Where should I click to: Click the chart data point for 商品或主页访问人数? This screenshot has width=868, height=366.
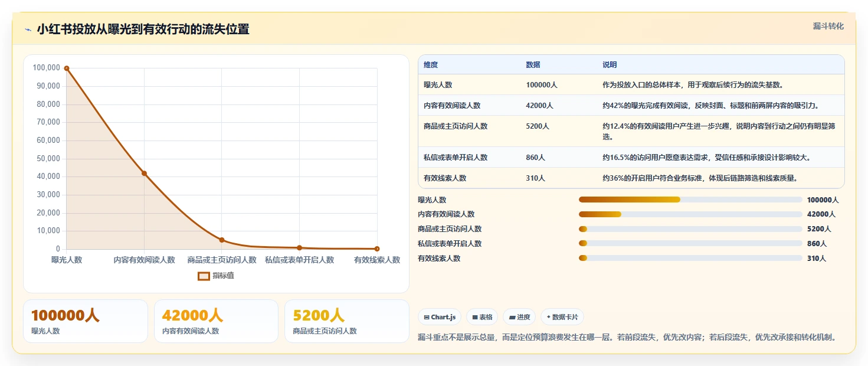click(222, 240)
